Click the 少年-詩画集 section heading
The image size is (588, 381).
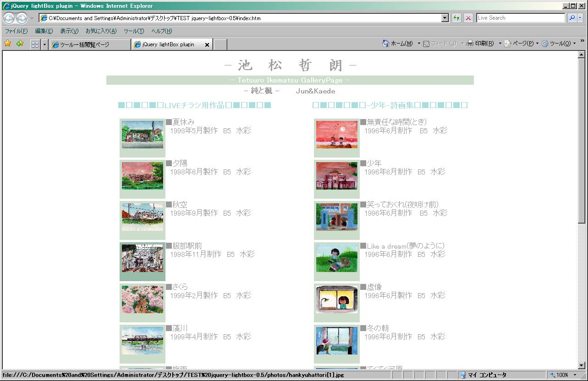click(390, 105)
